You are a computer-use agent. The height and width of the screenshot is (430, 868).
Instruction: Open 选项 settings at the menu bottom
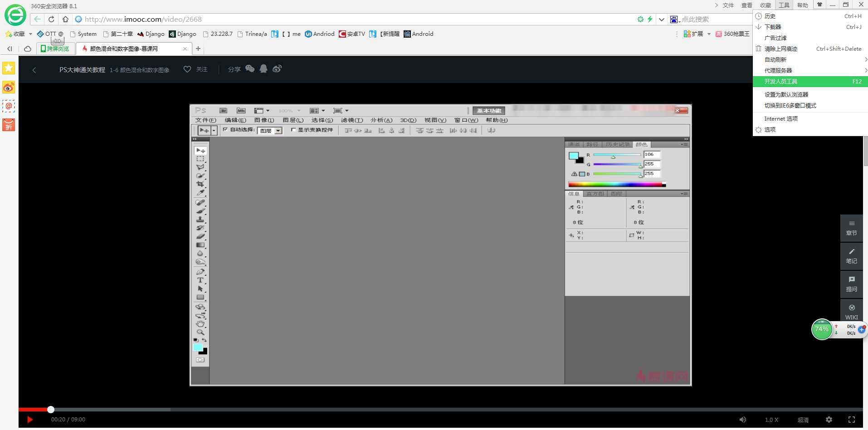[x=810, y=129]
